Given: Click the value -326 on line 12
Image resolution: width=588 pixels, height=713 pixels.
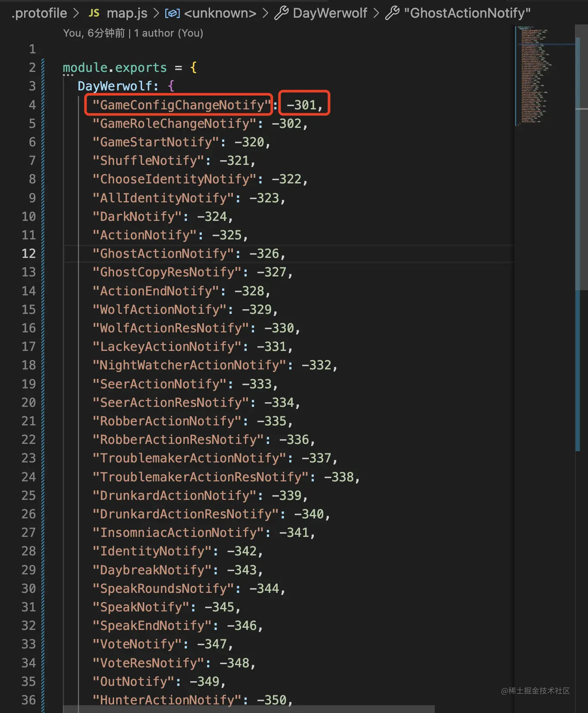Looking at the screenshot, I should [264, 254].
